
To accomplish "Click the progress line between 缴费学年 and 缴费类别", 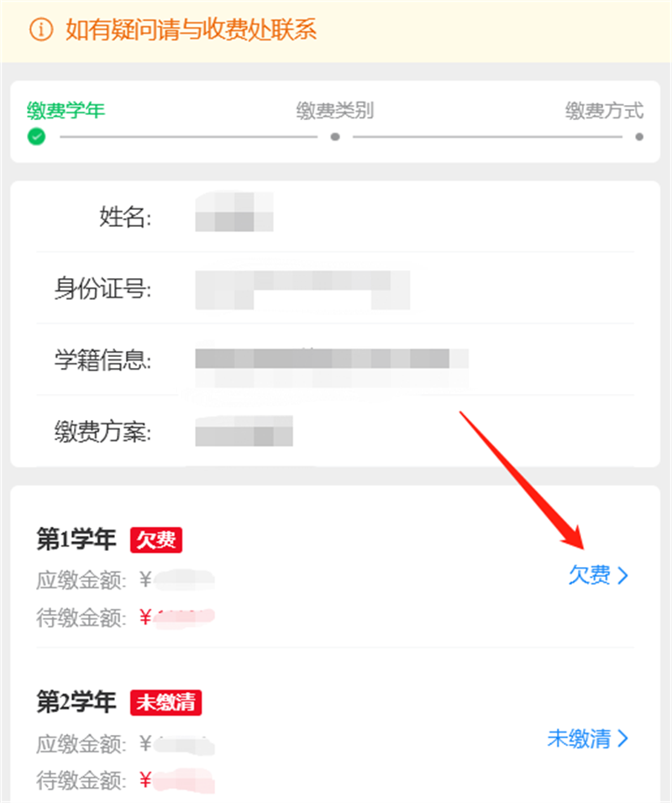I will click(188, 137).
